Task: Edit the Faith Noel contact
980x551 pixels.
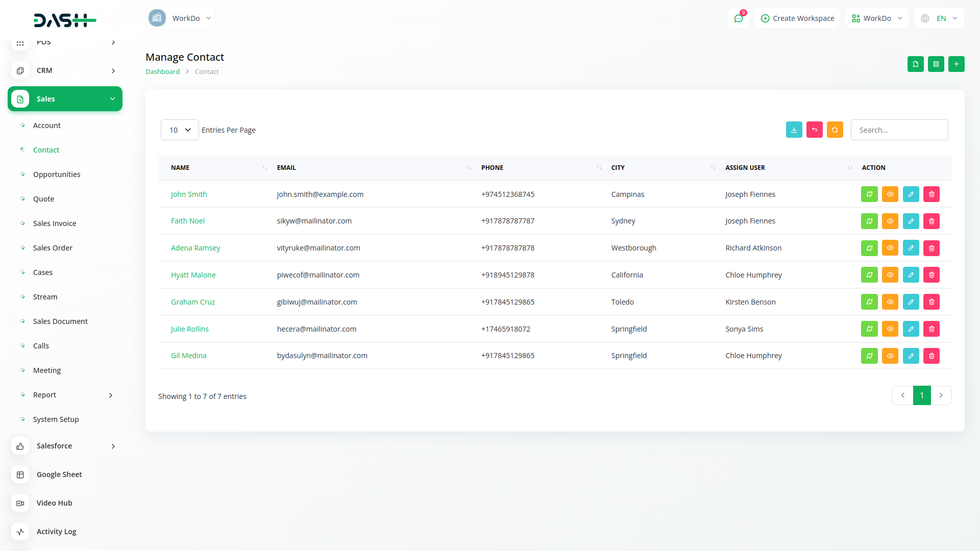Action: click(911, 221)
